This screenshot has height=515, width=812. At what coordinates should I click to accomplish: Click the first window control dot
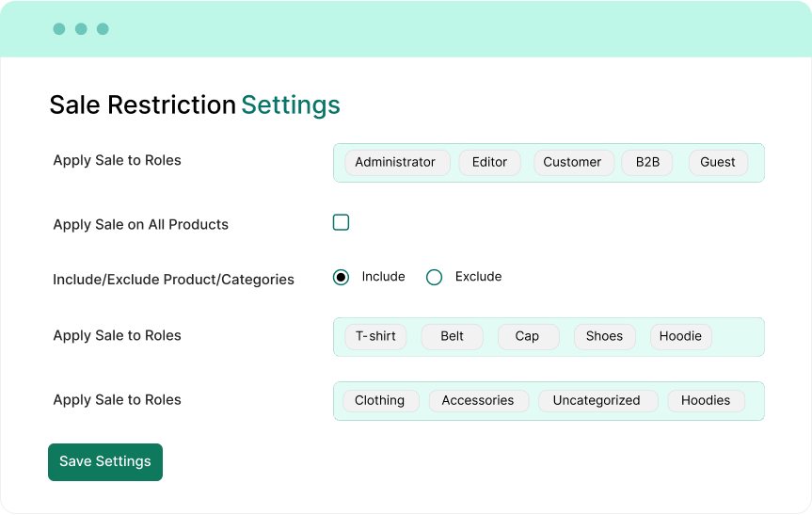[x=59, y=29]
